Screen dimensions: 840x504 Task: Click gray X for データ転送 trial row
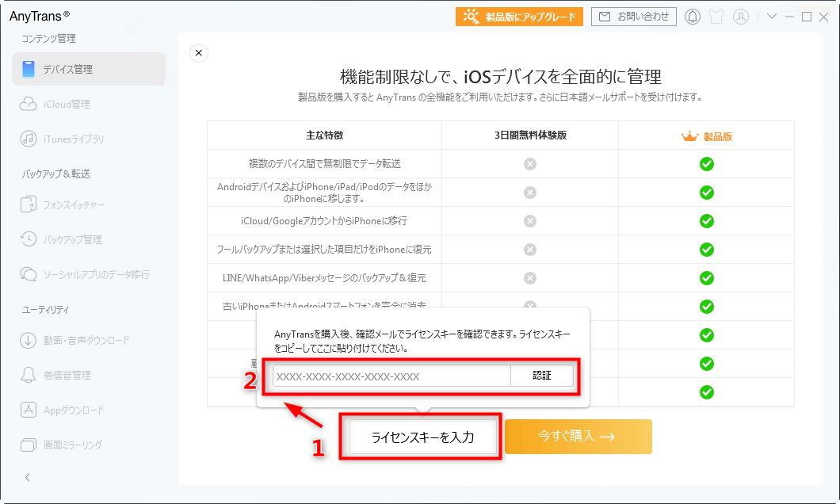[x=530, y=164]
